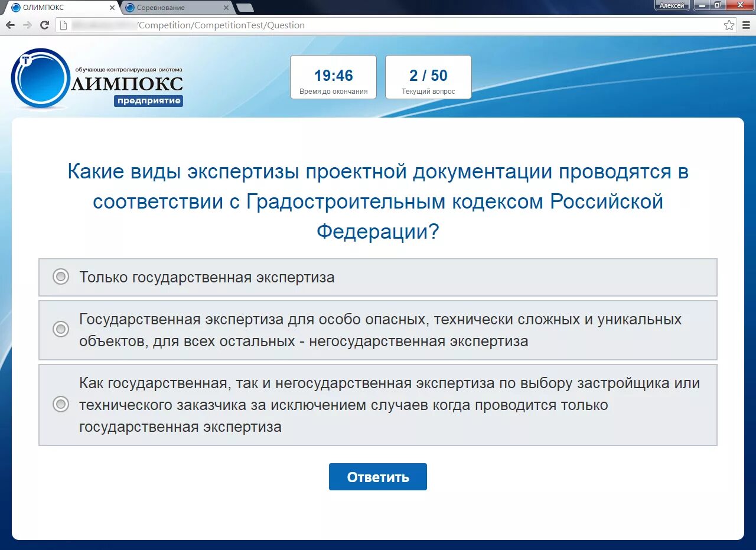Click the 'предприятие' badge under the logo
Image resolution: width=756 pixels, height=550 pixels.
[148, 100]
